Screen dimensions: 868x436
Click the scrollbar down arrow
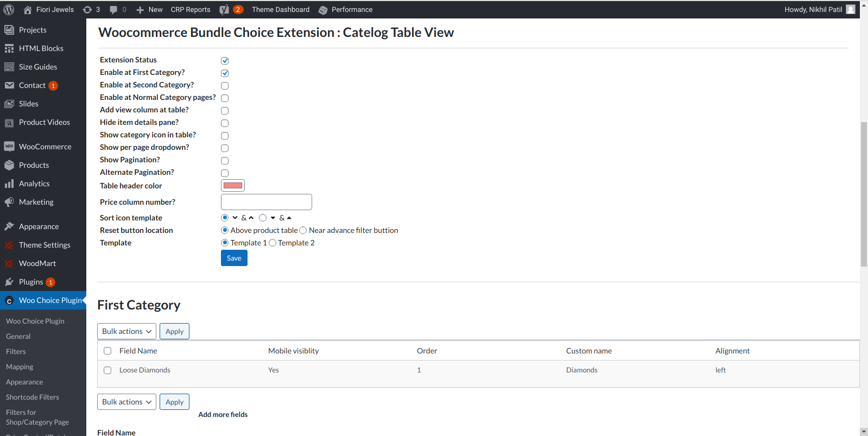point(864,432)
